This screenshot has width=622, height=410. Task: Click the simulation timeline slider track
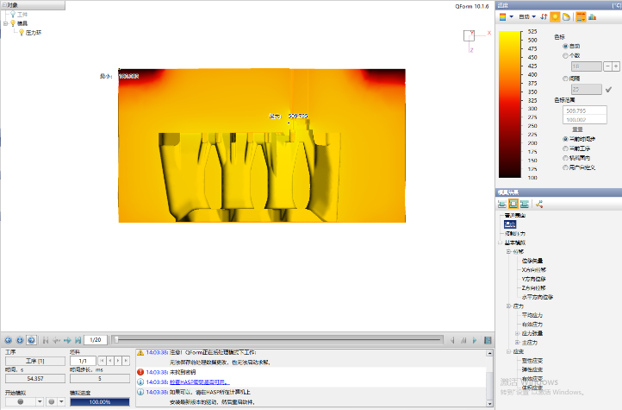[300, 340]
